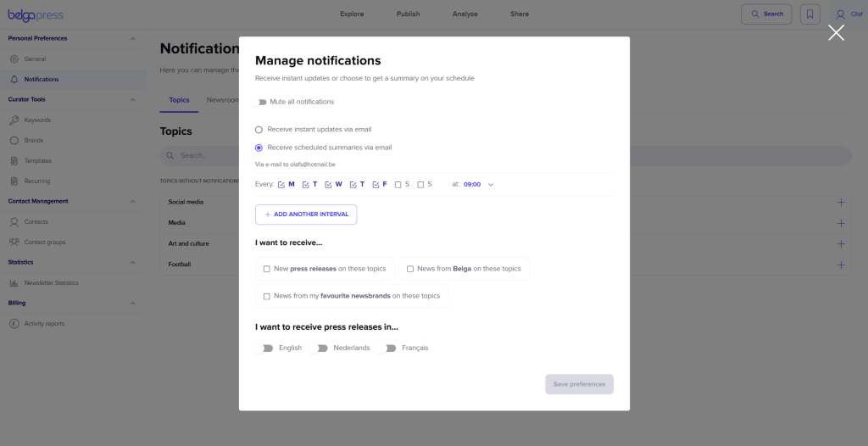Toggle the Nederlands language switch
Image resolution: width=868 pixels, height=446 pixels.
point(319,348)
